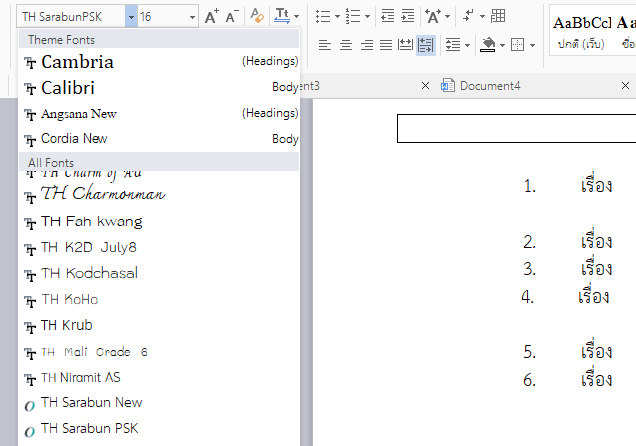The height and width of the screenshot is (446, 636).
Task: Increase paragraph indent
Action: coord(408,16)
